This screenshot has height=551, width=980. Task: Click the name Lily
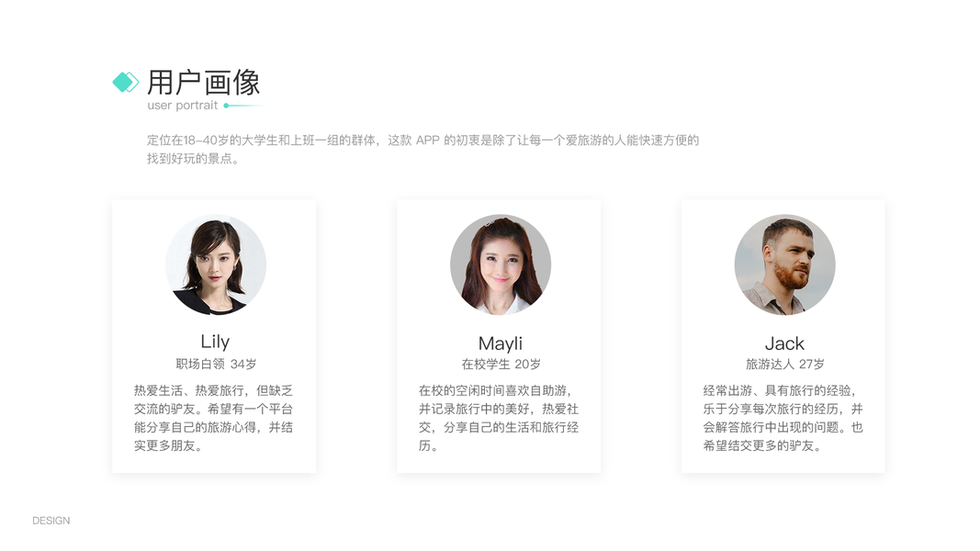215,342
